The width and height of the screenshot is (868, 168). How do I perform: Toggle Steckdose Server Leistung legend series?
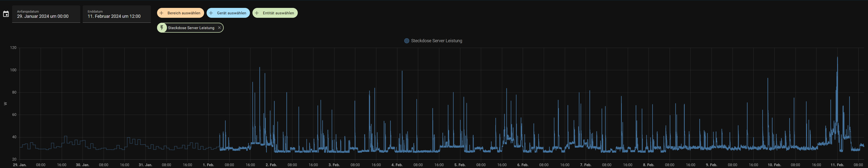pyautogui.click(x=433, y=41)
